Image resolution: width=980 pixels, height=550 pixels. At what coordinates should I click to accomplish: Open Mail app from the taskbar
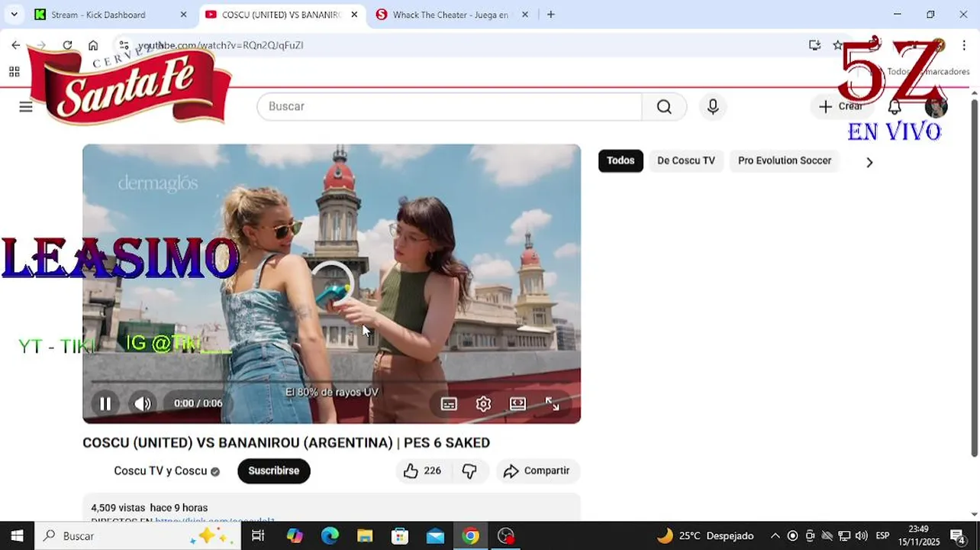(435, 535)
